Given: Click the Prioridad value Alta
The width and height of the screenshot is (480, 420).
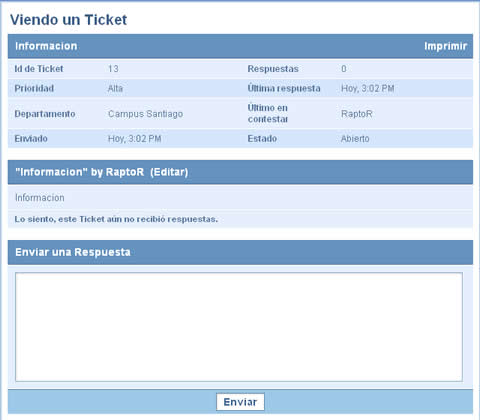Looking at the screenshot, I should [x=115, y=88].
